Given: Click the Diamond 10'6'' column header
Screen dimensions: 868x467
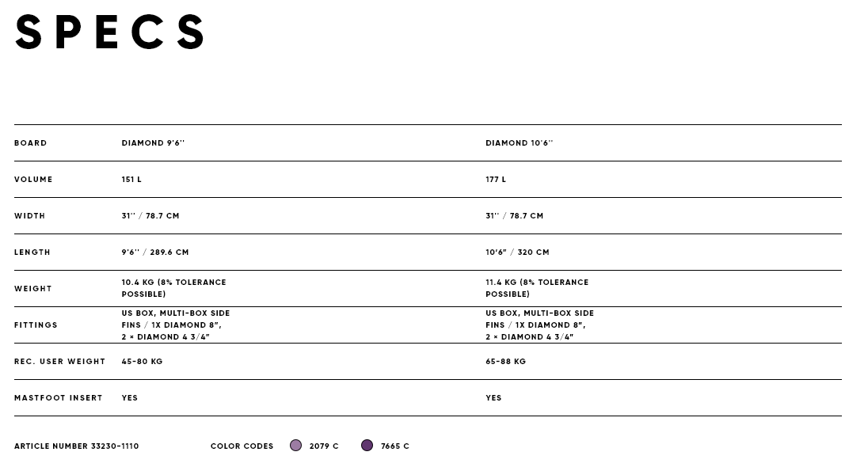Looking at the screenshot, I should [520, 142].
